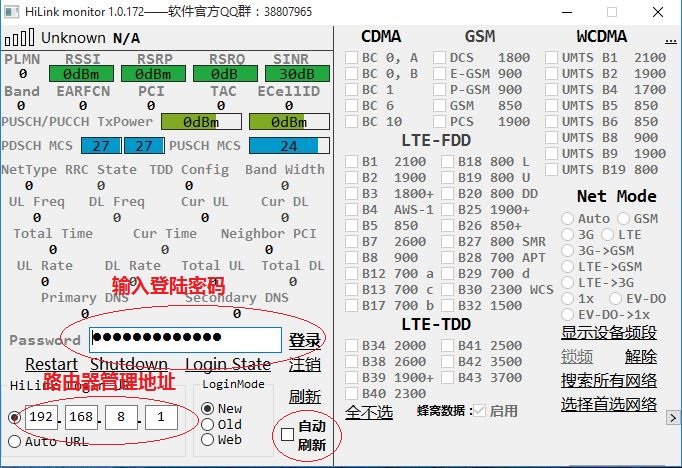Click 搜索所有网络 search all networks
The image size is (682, 468).
pos(608,381)
